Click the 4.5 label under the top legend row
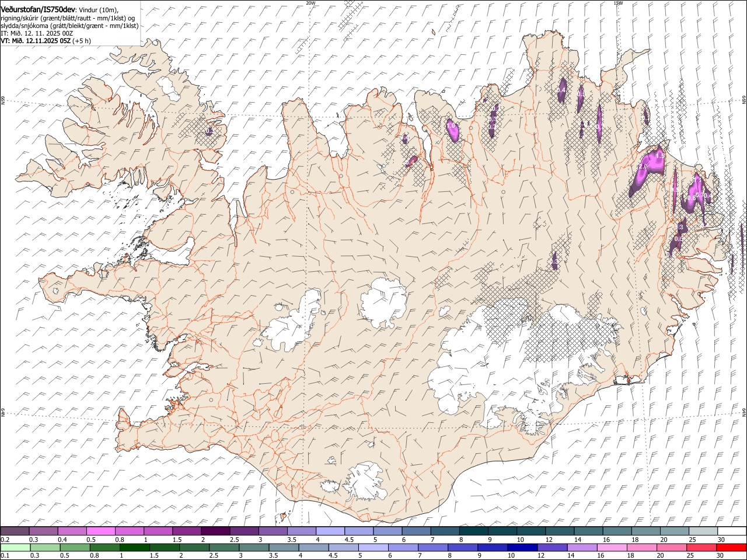 point(349,540)
